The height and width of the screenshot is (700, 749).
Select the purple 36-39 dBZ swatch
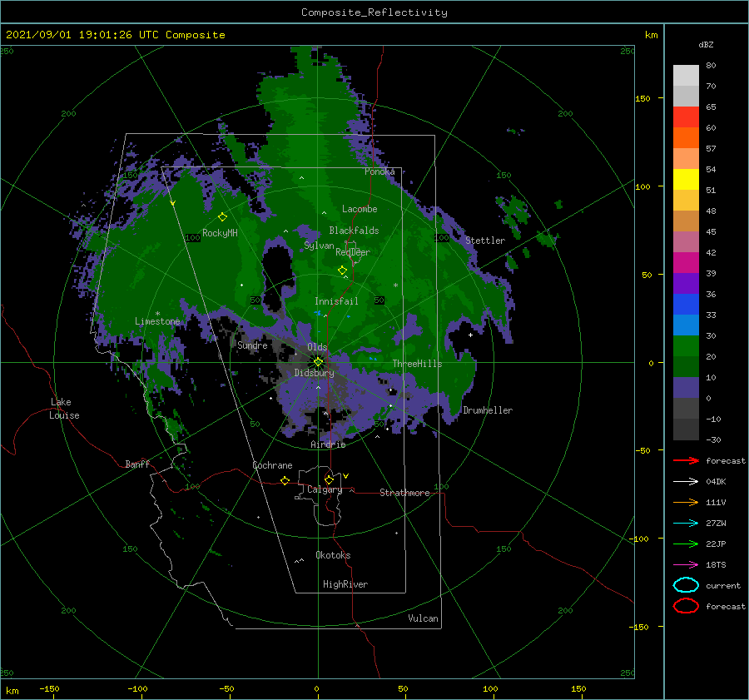click(686, 283)
